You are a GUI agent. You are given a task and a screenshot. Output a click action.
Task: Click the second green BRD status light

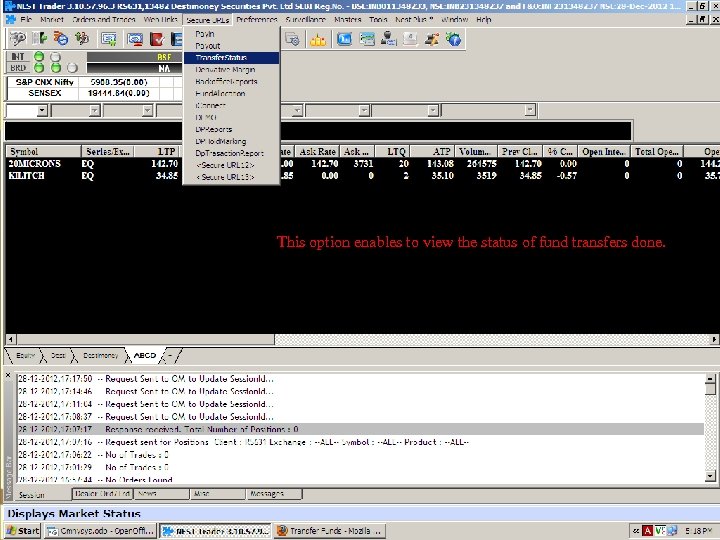click(56, 68)
